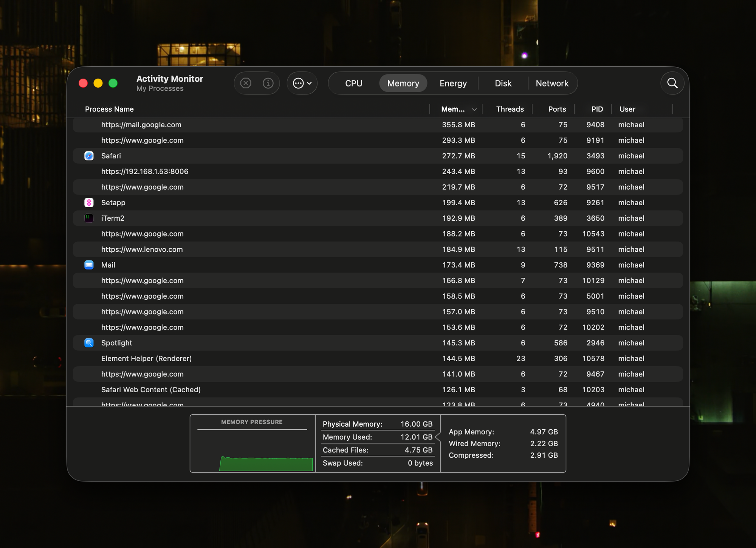Image resolution: width=756 pixels, height=548 pixels.
Task: Switch to the CPU tab
Action: click(x=353, y=83)
